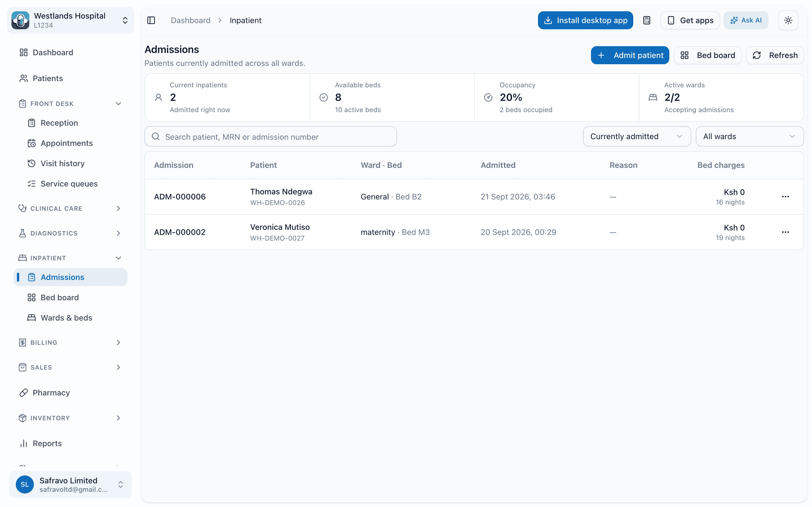The image size is (812, 507).
Task: Collapse the Front Desk section
Action: (x=70, y=104)
